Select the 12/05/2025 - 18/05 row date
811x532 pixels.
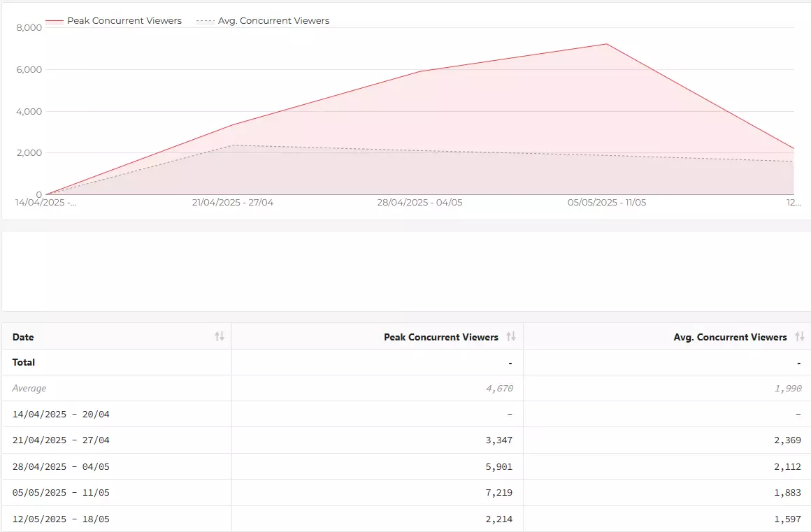pyautogui.click(x=61, y=519)
